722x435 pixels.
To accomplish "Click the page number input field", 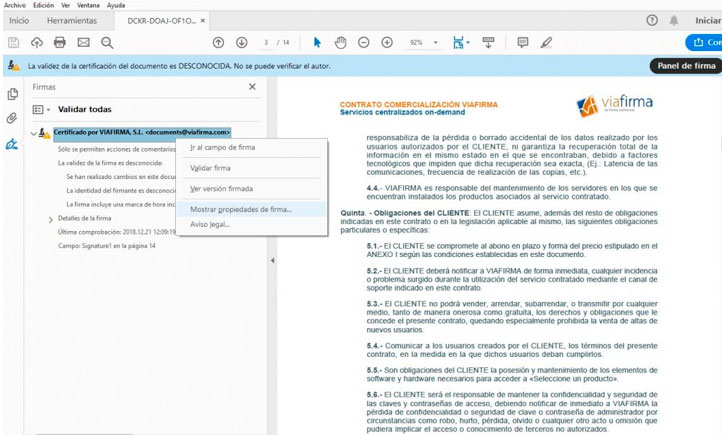I will point(267,42).
